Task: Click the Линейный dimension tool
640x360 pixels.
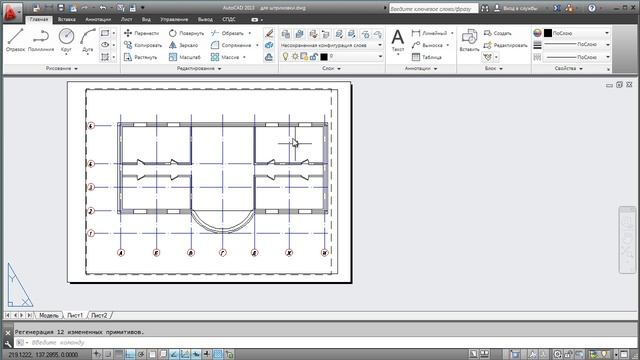Action: pos(429,33)
